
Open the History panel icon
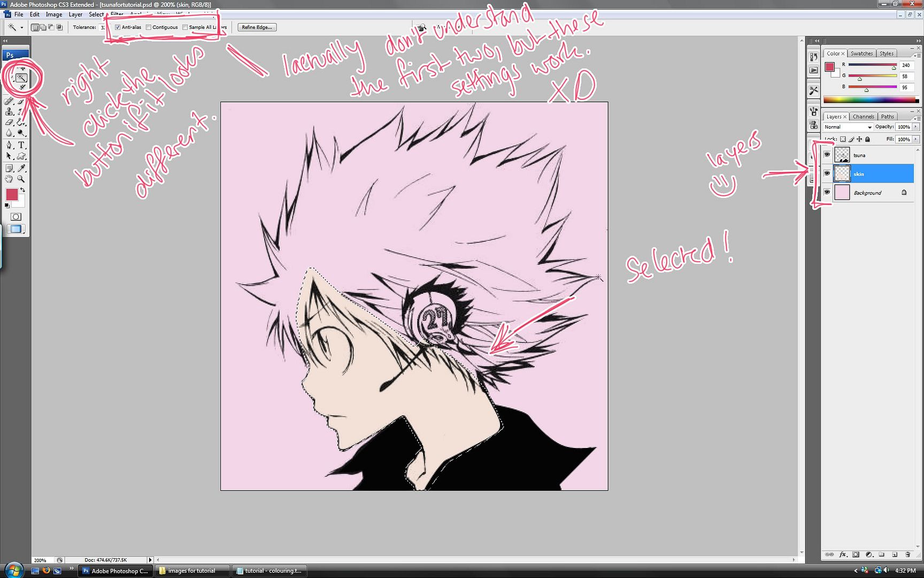tap(813, 56)
